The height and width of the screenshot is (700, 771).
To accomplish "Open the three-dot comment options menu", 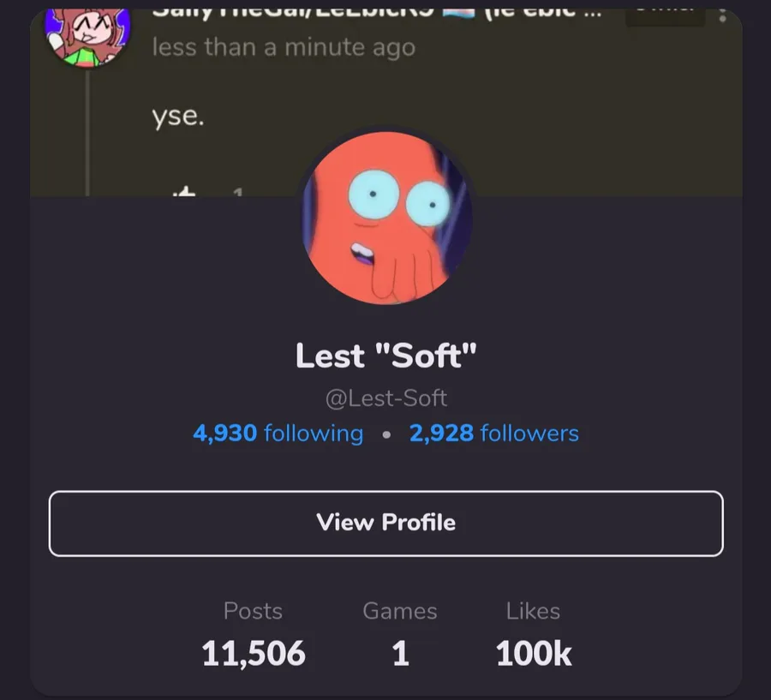I will click(x=722, y=15).
